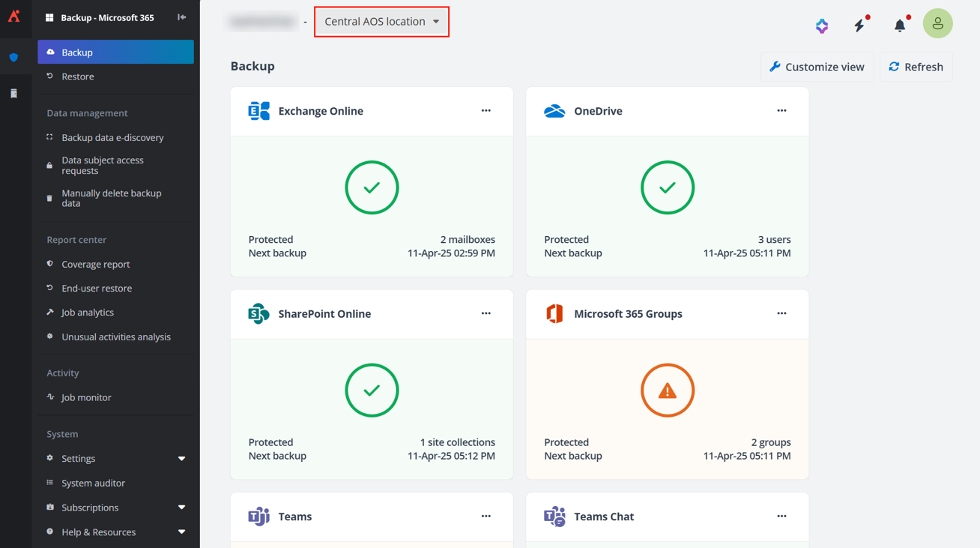Click the Exchange Online service icon
Image resolution: width=980 pixels, height=548 pixels.
[x=258, y=111]
